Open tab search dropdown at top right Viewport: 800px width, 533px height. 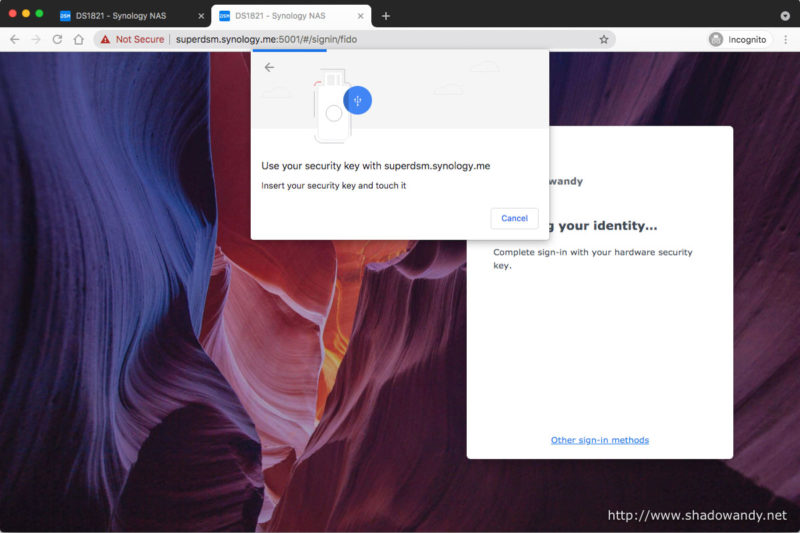(x=785, y=16)
